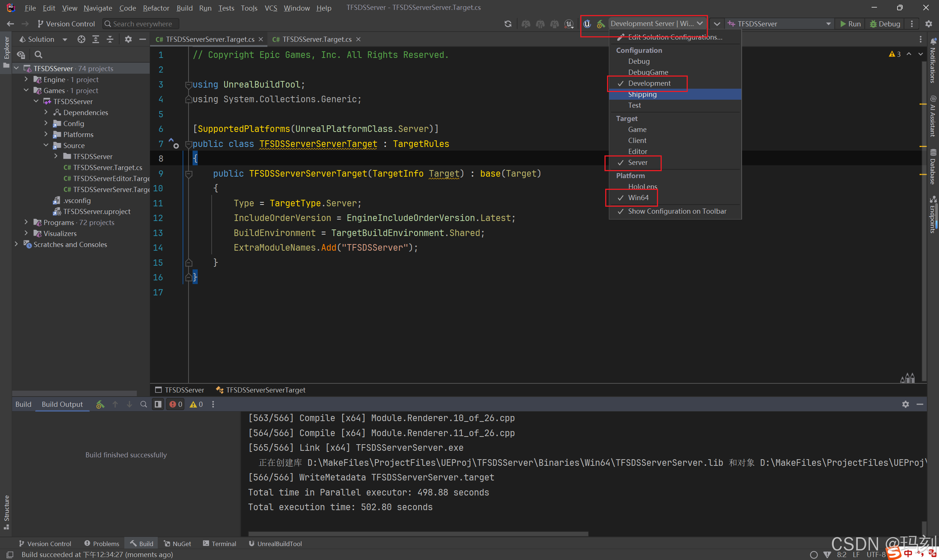
Task: Switch to TFSDSServer.Target.cs tab
Action: (317, 39)
